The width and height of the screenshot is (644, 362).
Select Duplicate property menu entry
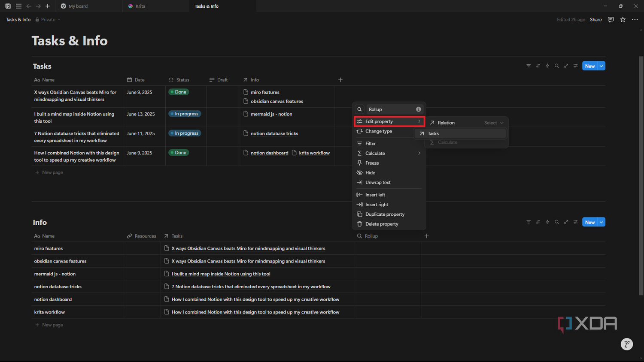pos(389,214)
